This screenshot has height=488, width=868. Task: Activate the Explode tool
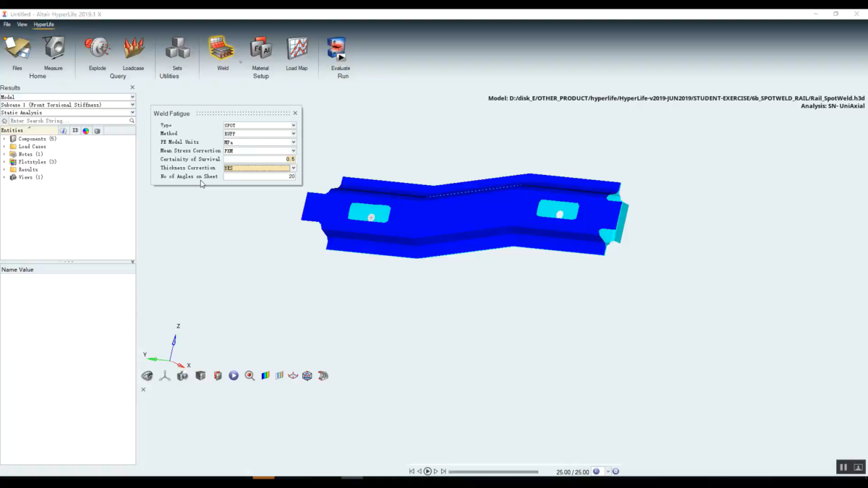click(98, 53)
